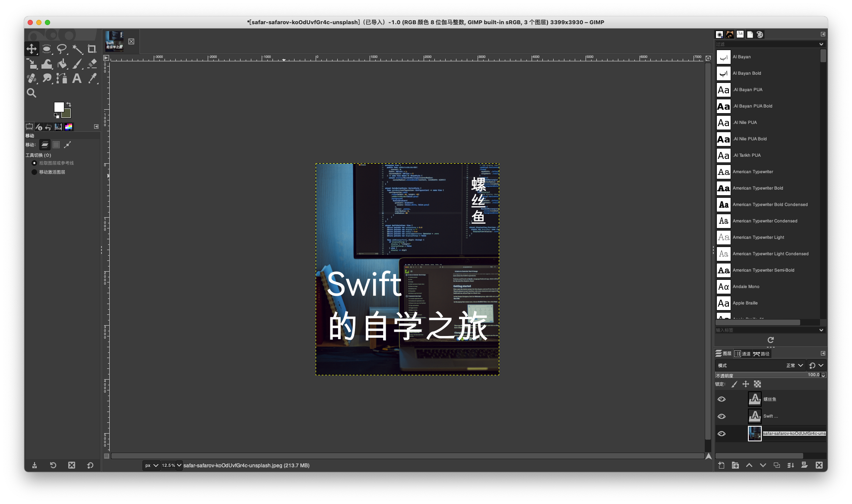Select the Crop tool
852x504 pixels.
[x=92, y=49]
